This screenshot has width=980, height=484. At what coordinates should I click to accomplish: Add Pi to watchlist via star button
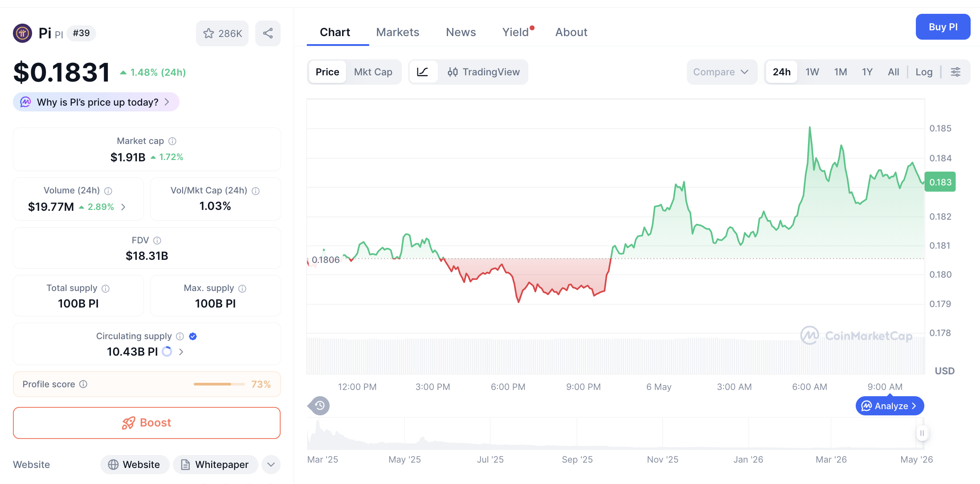222,33
